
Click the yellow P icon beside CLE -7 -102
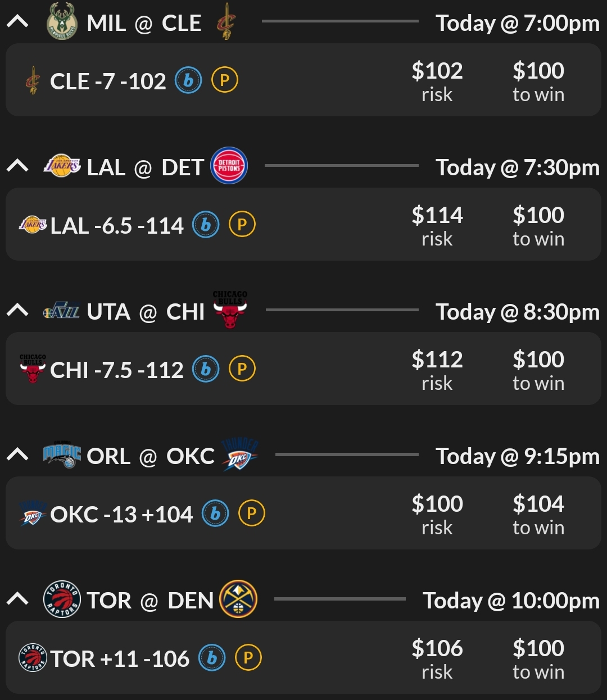tap(225, 81)
